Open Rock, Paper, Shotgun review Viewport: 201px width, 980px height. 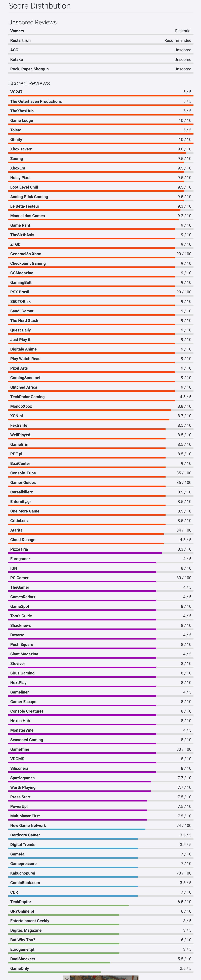pos(29,69)
